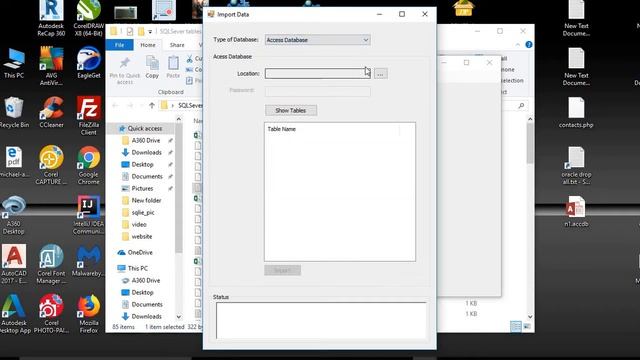Open the Recycle Bin desktop icon
The image size is (640, 360).
pos(14,113)
